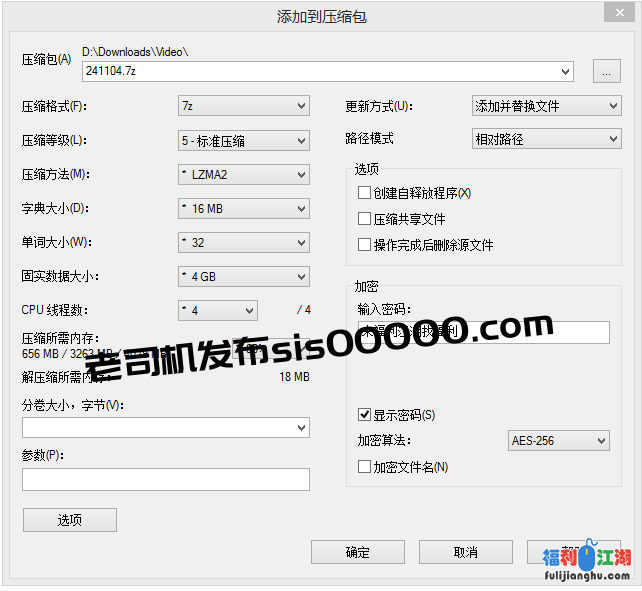Expand the 压缩等级 dropdown
The width and height of the screenshot is (642, 591).
coord(243,141)
